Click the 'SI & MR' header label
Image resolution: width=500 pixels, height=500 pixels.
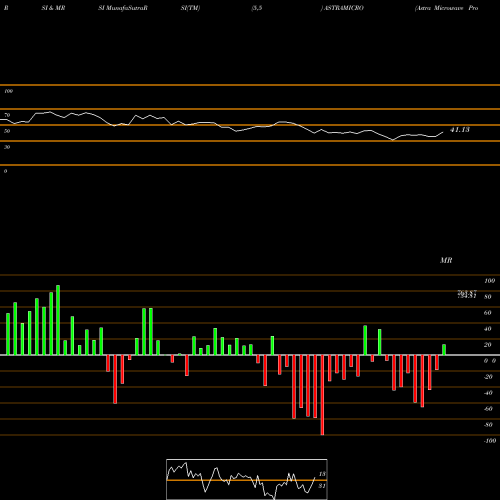[53, 8]
